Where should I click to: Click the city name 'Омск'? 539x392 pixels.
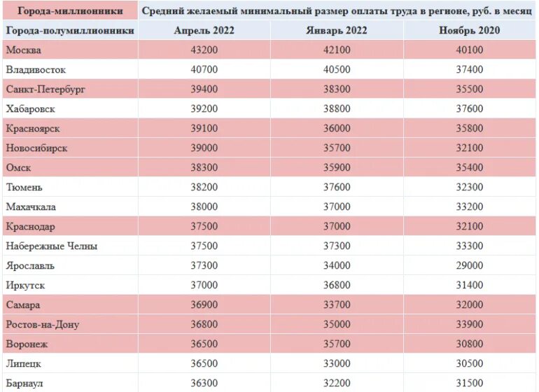coord(18,167)
